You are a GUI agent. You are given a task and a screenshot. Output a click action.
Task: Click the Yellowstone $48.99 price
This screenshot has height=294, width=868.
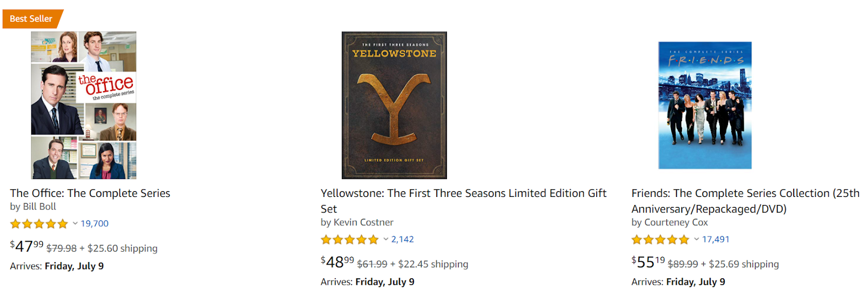pyautogui.click(x=337, y=263)
